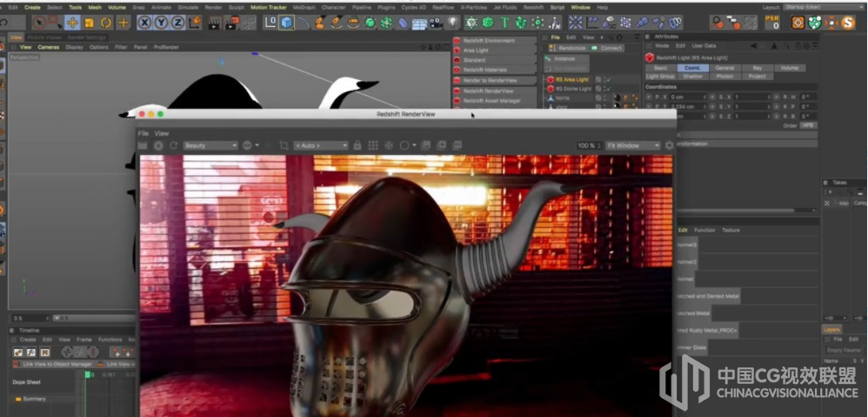
Task: Open the Window menu
Action: [x=580, y=7]
